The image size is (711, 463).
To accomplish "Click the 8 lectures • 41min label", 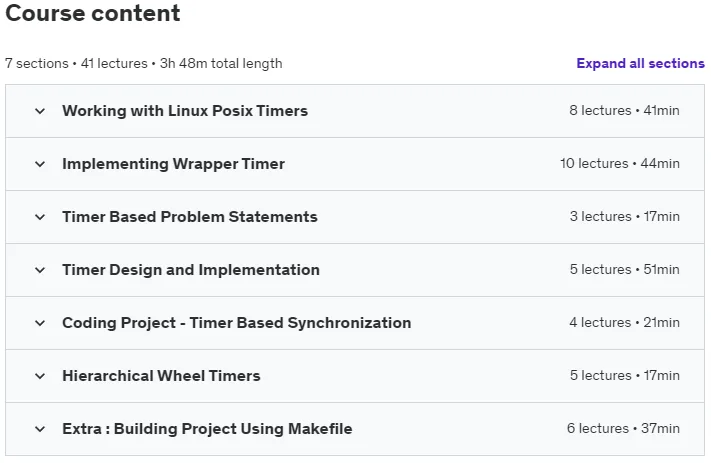I will point(624,111).
